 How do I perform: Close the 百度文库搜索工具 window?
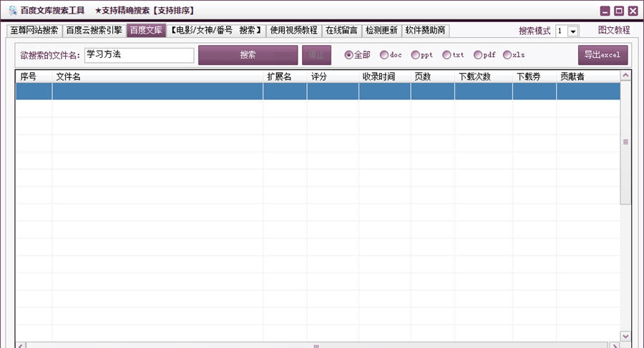[633, 11]
